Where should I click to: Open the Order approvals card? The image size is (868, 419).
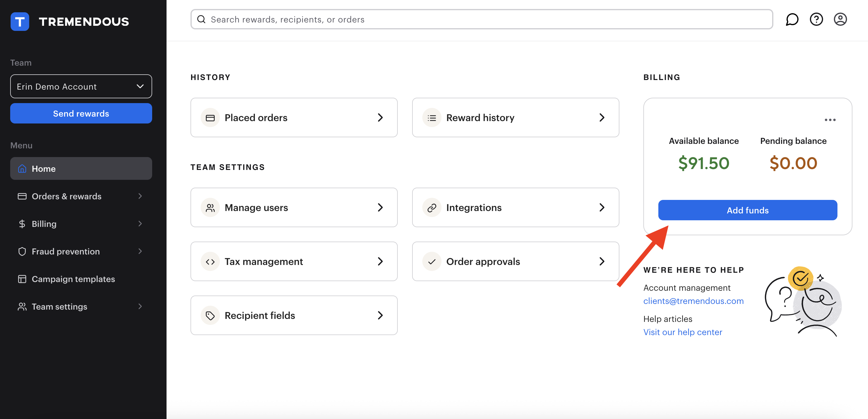[515, 262]
